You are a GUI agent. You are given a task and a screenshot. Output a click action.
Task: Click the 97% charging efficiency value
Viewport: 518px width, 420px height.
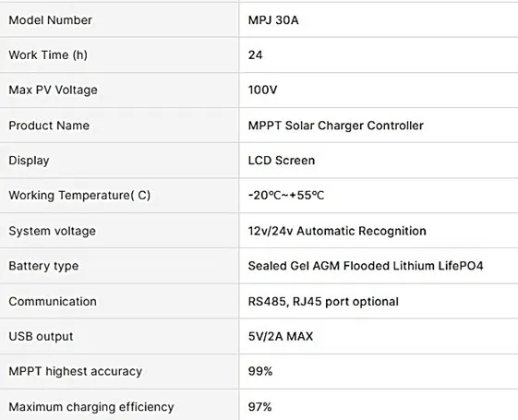point(260,407)
